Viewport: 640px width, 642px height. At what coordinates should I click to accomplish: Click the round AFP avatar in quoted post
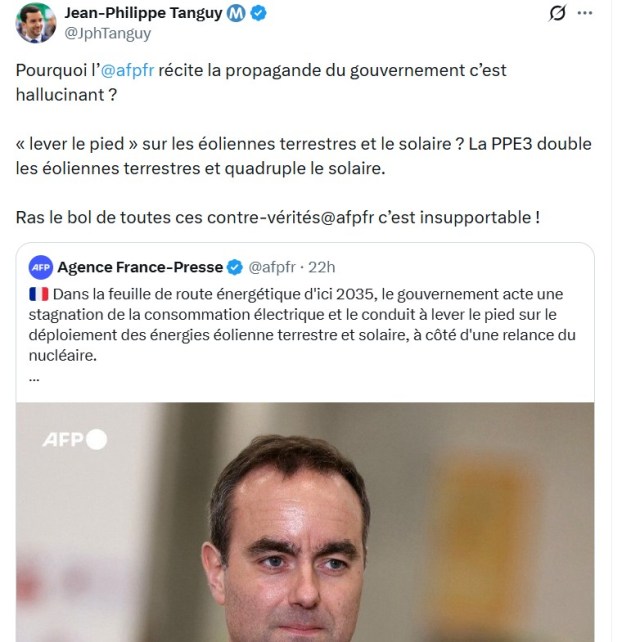point(41,267)
